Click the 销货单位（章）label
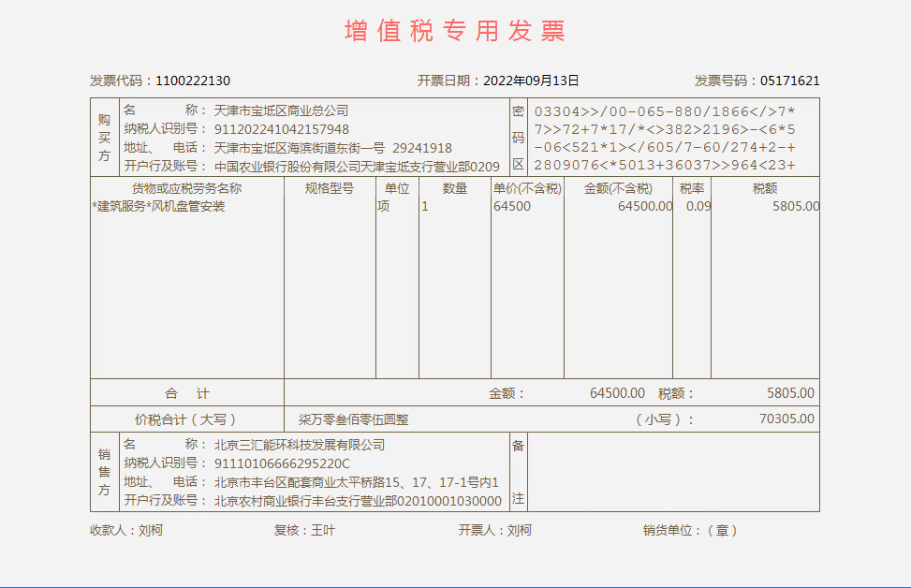This screenshot has width=911, height=588. (x=690, y=530)
